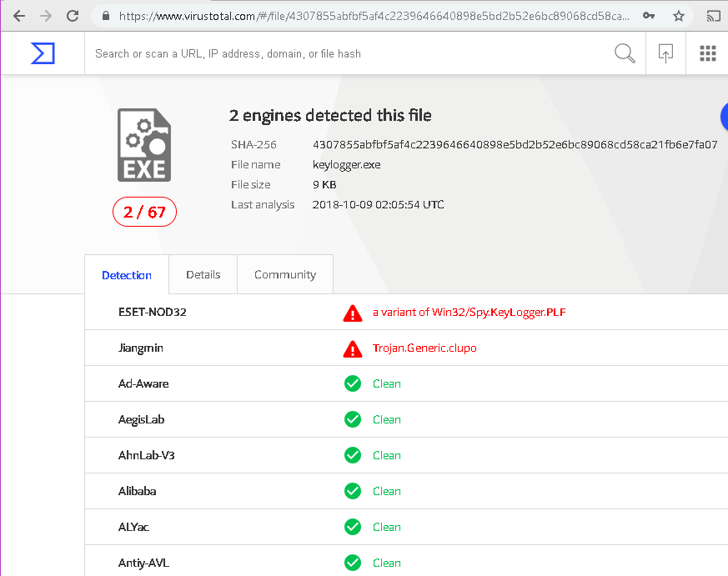Click the browser back arrow

pyautogui.click(x=19, y=16)
